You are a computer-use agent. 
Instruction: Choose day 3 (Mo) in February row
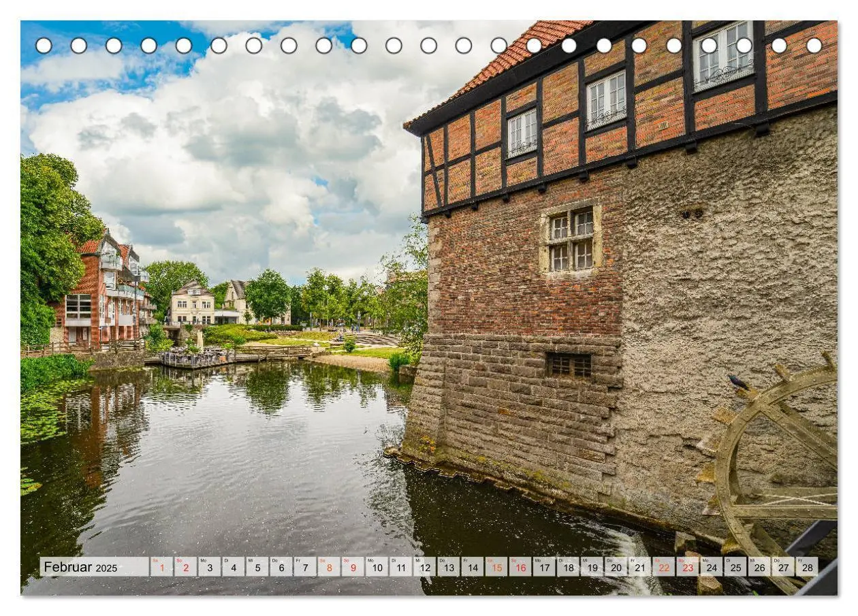point(209,566)
